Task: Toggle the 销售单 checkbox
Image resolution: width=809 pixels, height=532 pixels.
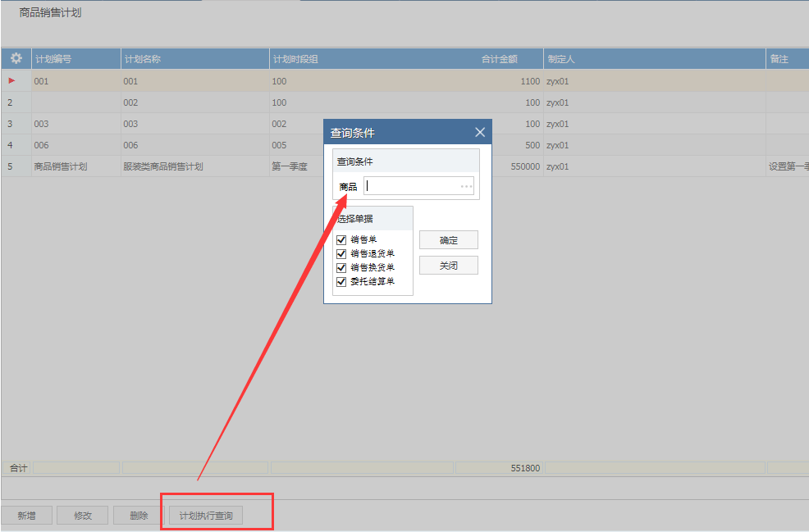Action: 341,239
